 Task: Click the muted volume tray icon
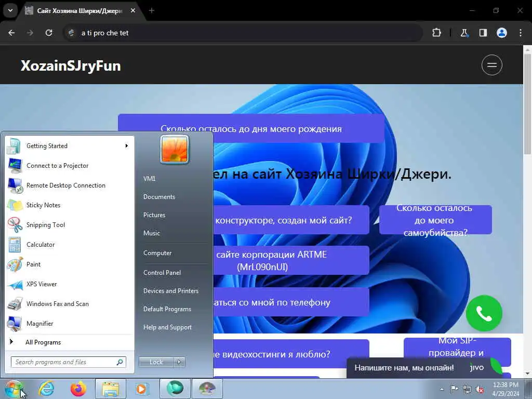[480, 389]
